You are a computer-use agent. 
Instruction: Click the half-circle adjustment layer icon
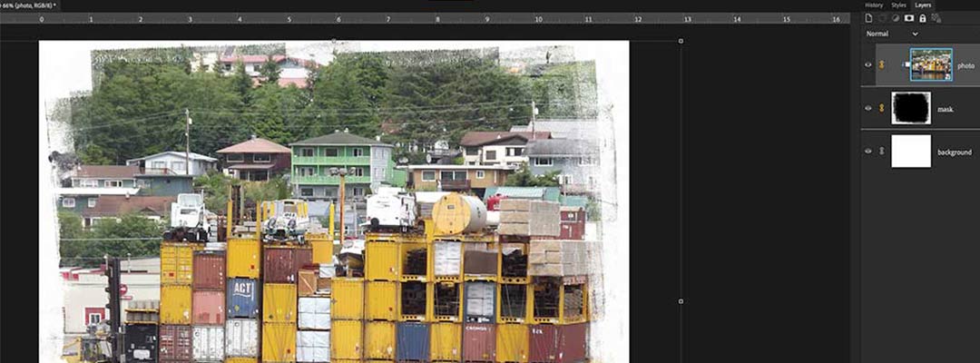[x=896, y=18]
